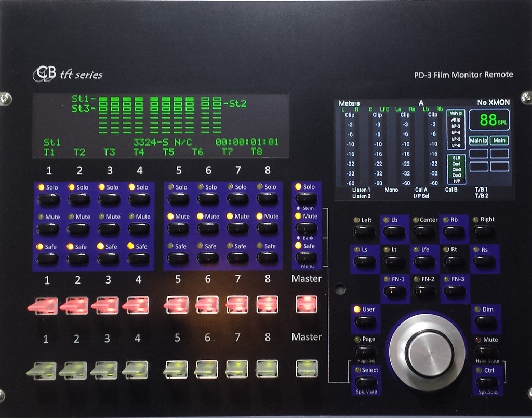Click the L R meter column
This screenshot has width=532, height=418.
click(350, 147)
